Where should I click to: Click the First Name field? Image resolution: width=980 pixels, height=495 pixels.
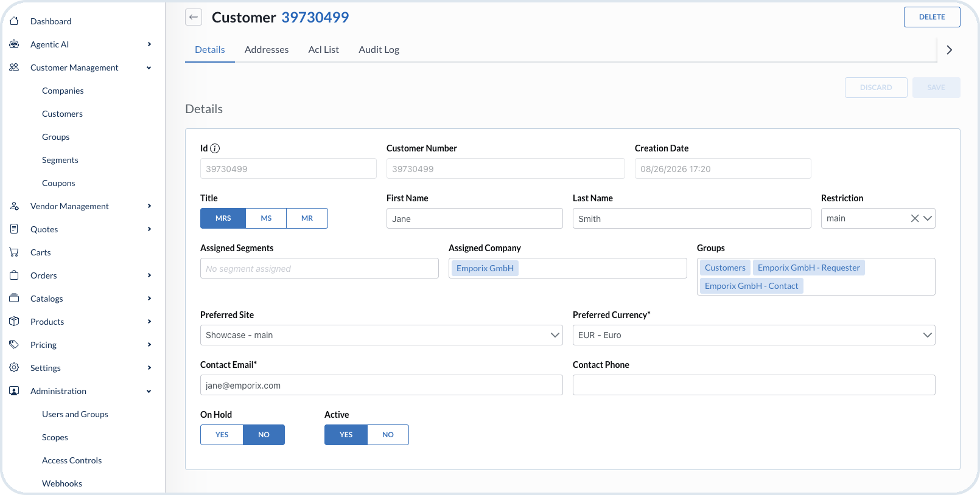[475, 218]
